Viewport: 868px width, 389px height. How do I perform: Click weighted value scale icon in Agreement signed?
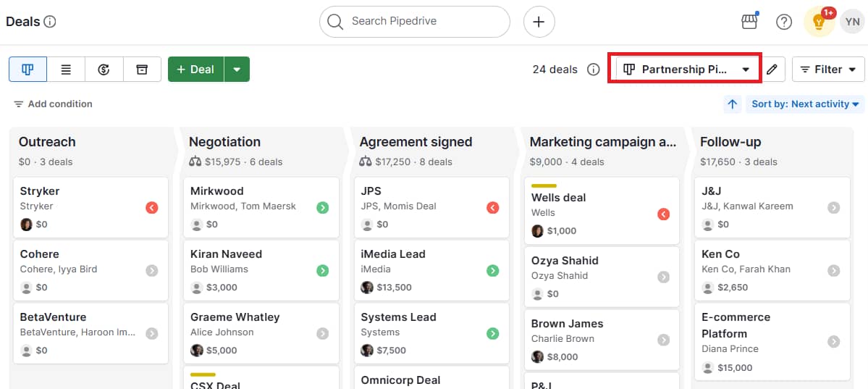366,162
